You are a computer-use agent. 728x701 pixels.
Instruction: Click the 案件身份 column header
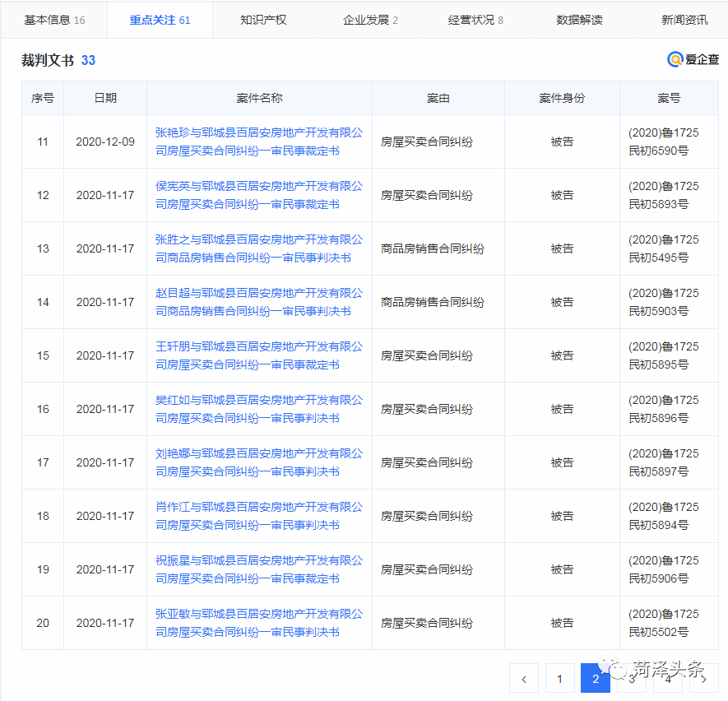562,98
